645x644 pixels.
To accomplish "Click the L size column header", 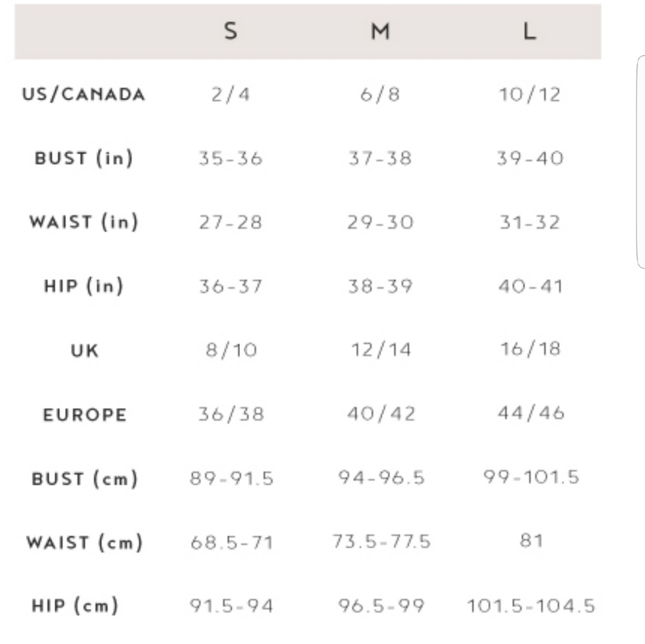I will click(530, 31).
